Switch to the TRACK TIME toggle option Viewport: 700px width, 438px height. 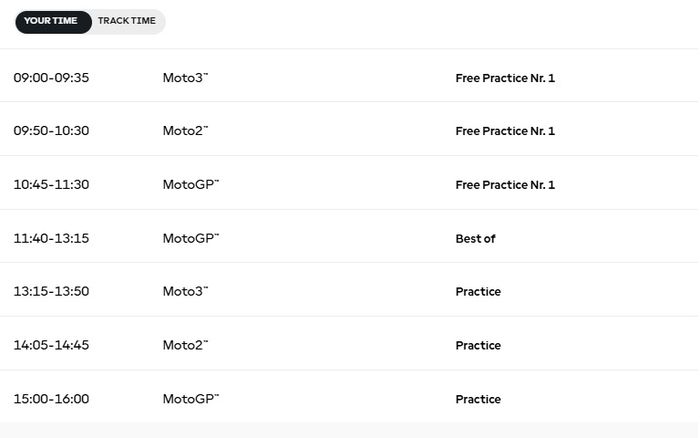point(127,21)
